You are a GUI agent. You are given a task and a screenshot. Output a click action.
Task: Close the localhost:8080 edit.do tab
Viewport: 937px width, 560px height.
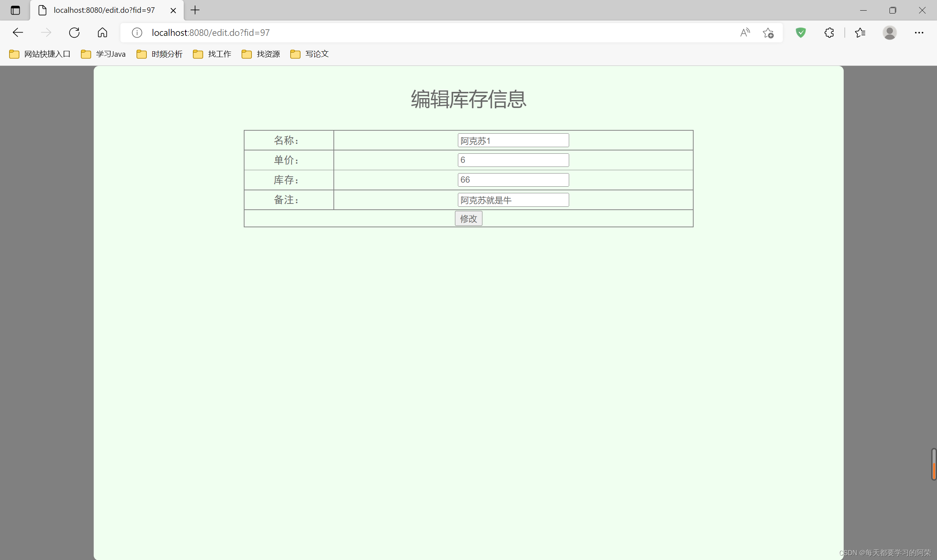click(x=173, y=11)
